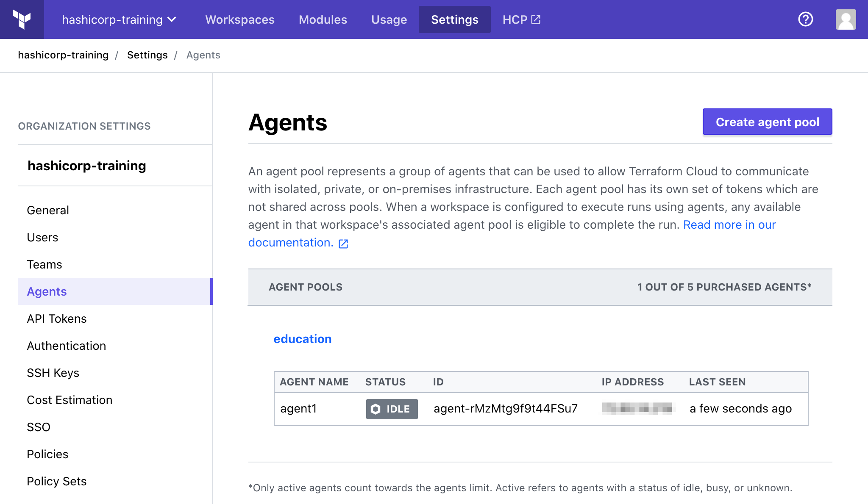
Task: Open API Tokens in the sidebar
Action: [56, 318]
